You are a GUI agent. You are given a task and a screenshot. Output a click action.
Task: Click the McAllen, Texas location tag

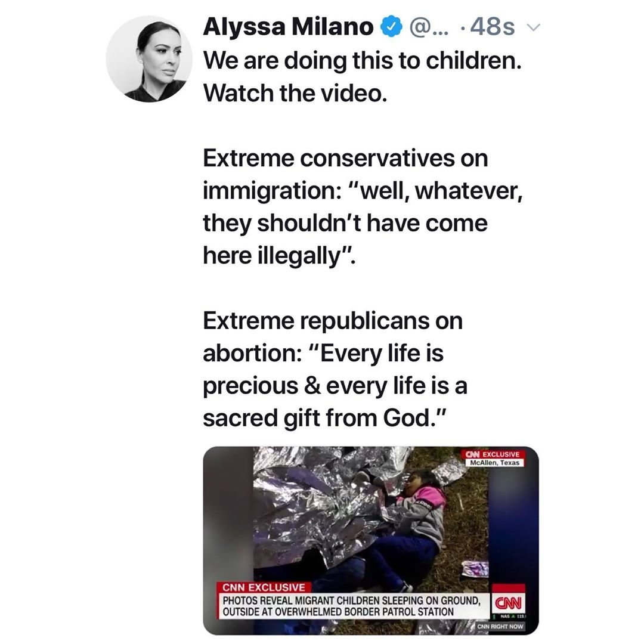tap(494, 463)
